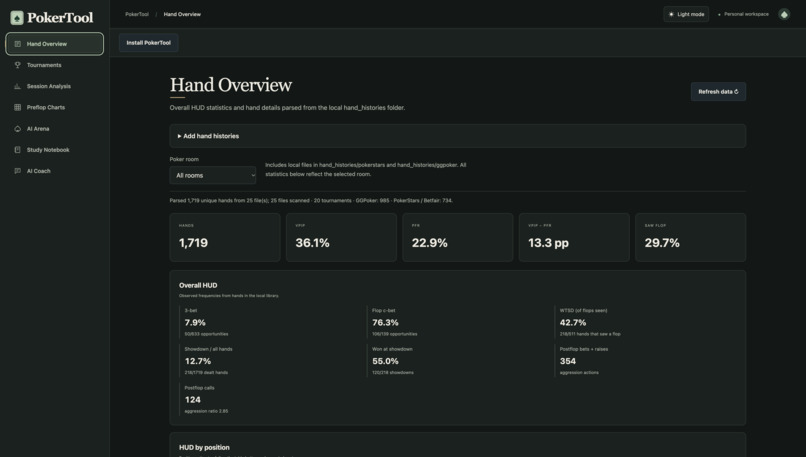Click the PokerTool breadcrumb link
This screenshot has height=457, width=806.
(x=137, y=14)
